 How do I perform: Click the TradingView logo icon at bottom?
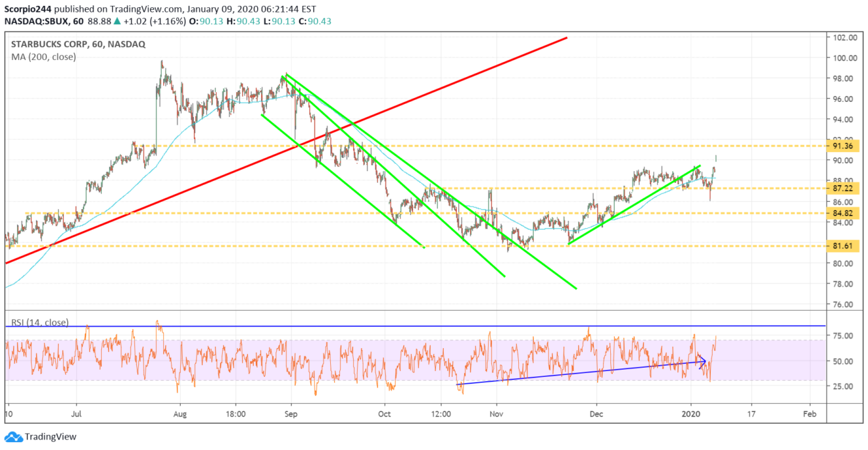tap(13, 437)
